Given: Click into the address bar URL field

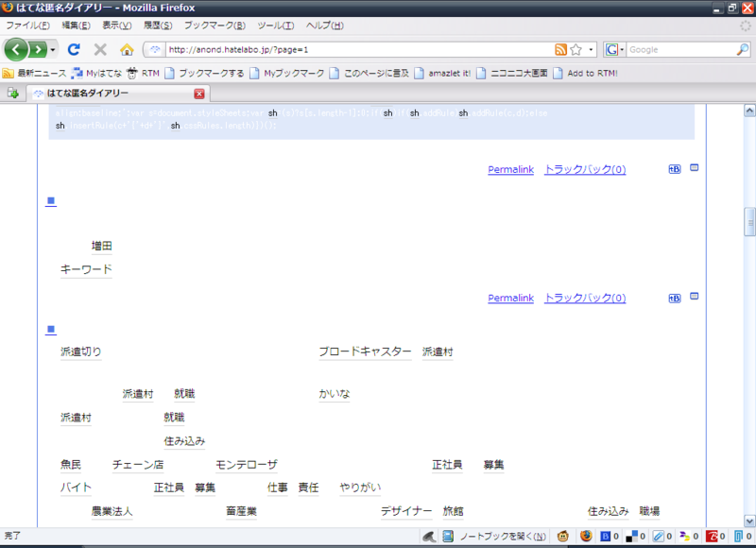Looking at the screenshot, I should point(359,49).
